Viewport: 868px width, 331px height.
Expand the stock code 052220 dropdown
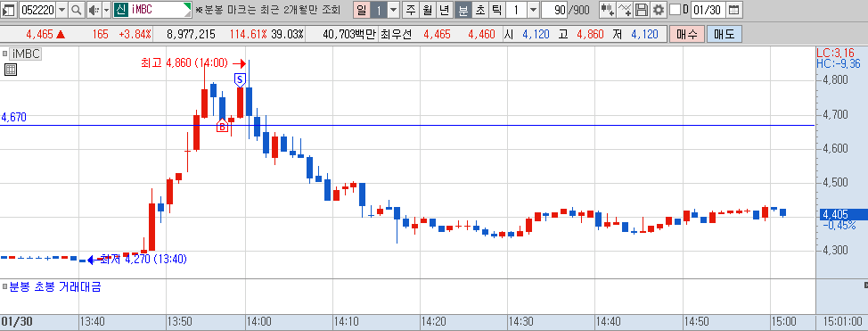coord(61,10)
